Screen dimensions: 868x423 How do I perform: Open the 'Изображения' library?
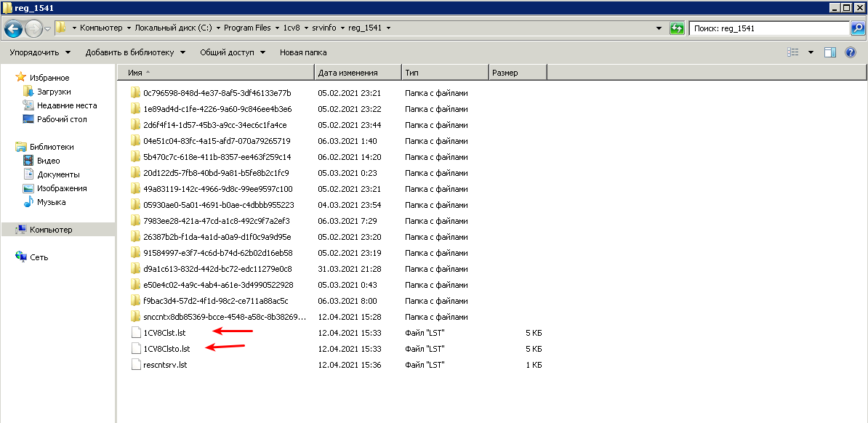click(62, 188)
